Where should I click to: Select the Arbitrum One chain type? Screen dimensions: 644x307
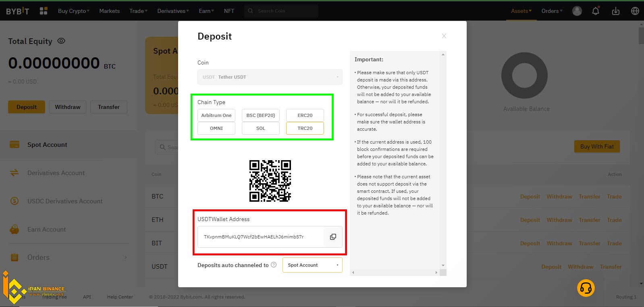tap(216, 115)
